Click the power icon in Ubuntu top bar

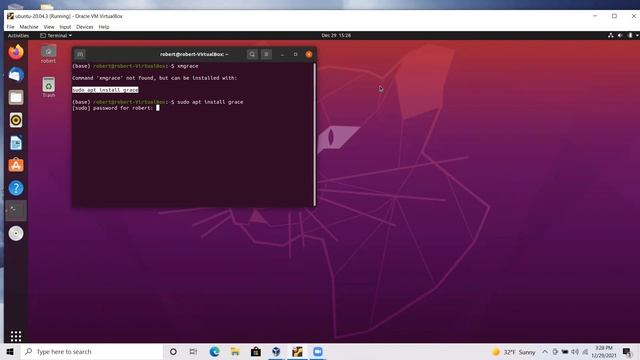tap(630, 36)
